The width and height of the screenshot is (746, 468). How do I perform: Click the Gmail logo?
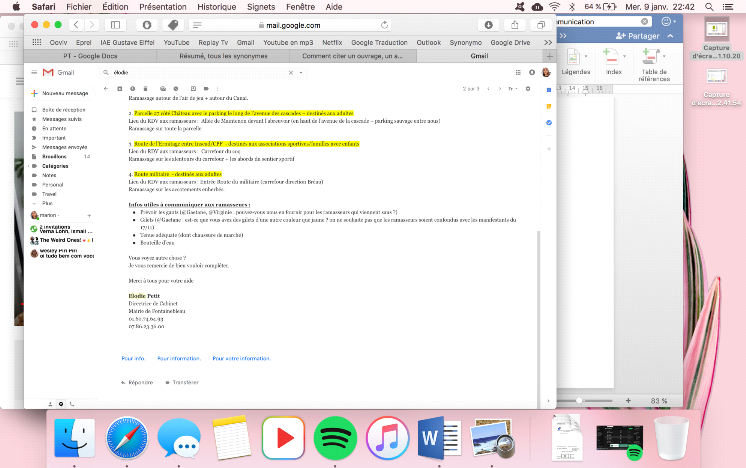coord(59,72)
